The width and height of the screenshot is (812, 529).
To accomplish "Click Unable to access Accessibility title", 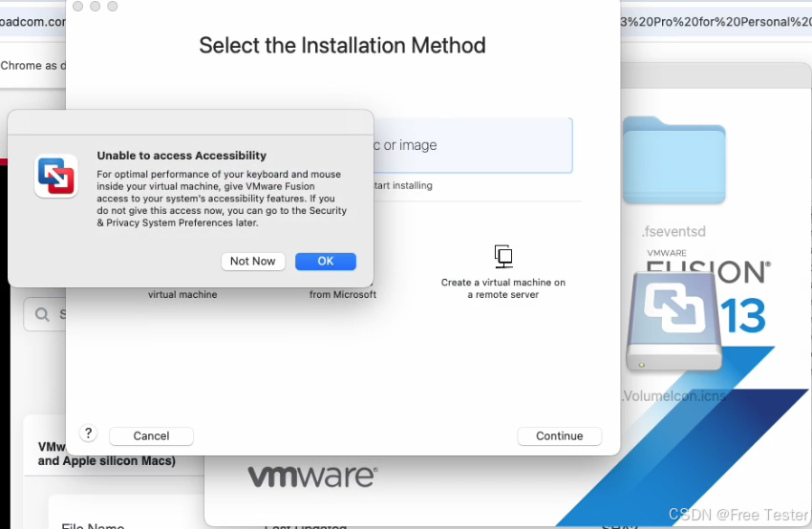I will coord(182,156).
